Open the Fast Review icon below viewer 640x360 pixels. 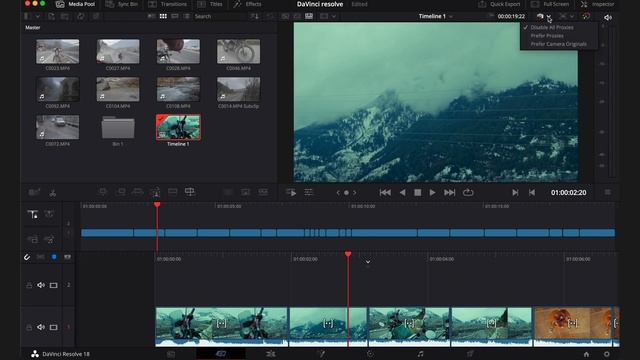coord(291,192)
